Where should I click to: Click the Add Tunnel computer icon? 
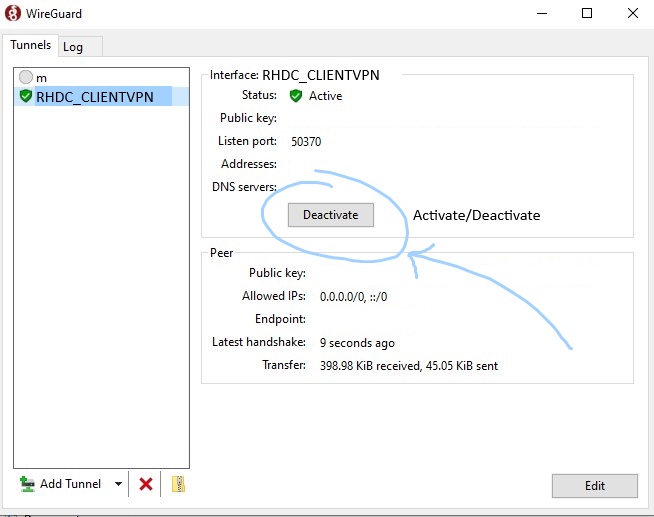coord(27,484)
